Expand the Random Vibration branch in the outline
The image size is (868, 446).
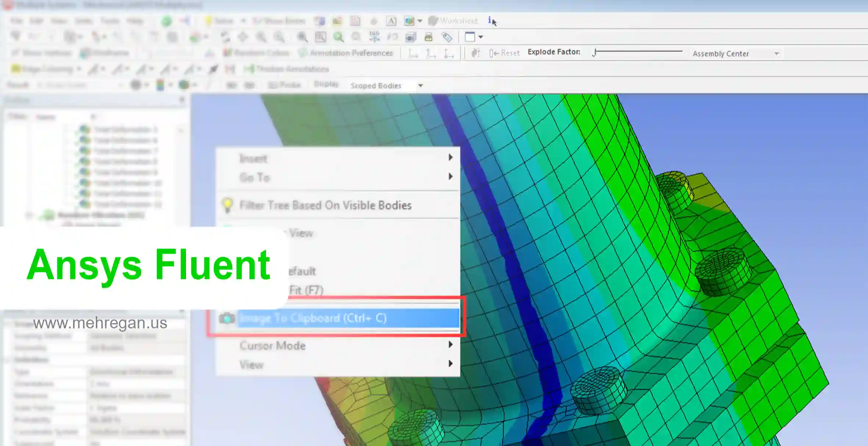(x=29, y=215)
